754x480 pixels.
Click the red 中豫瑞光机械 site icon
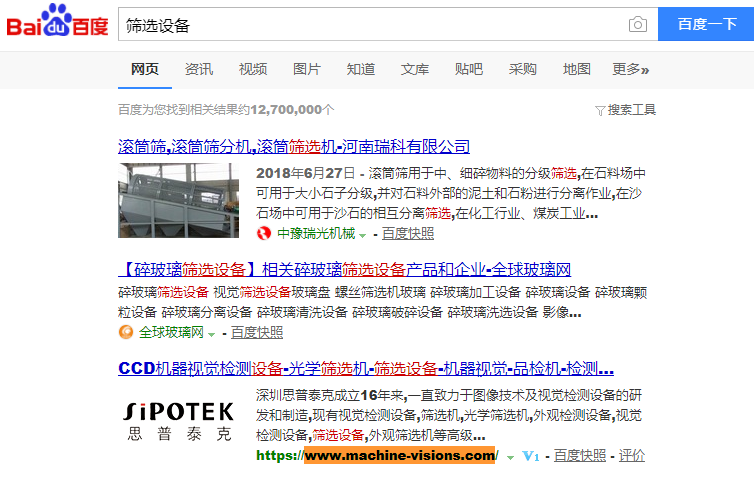click(x=264, y=234)
